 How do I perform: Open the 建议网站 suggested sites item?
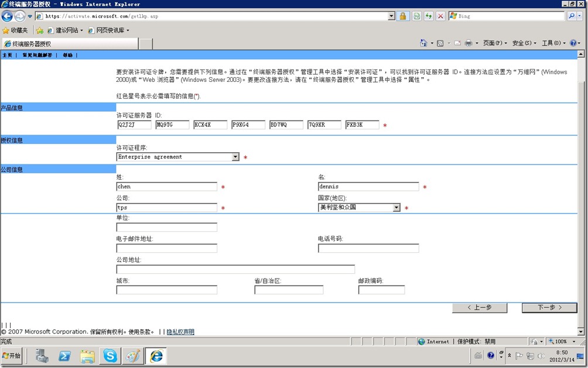[65, 30]
